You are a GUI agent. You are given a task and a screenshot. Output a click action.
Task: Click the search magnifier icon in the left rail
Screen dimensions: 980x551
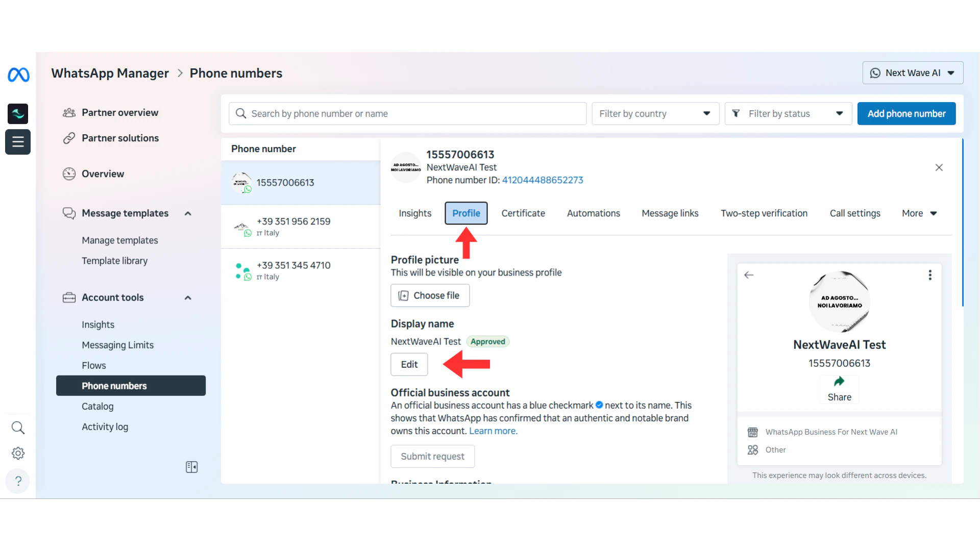(18, 428)
